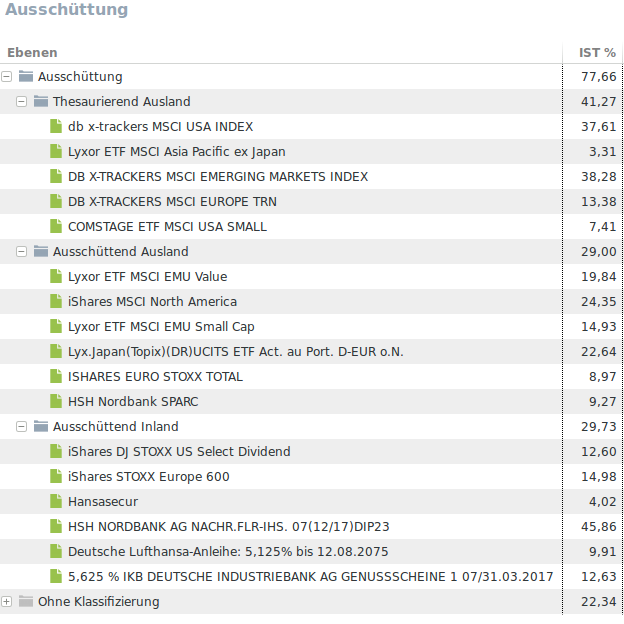
Task: Click the 38,28 value for Emerging Markets
Action: [x=599, y=177]
